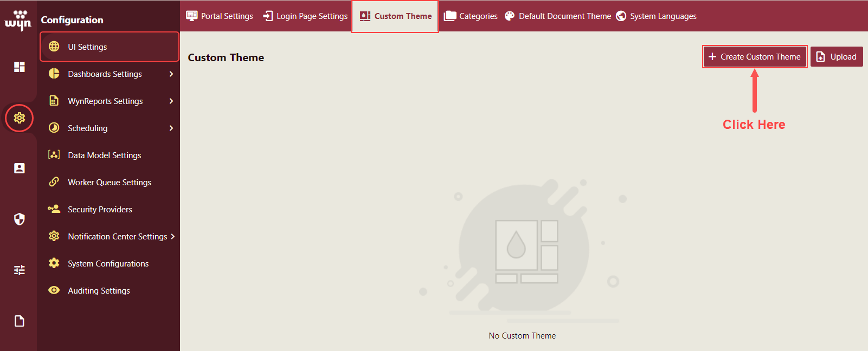
Task: Select the gear configuration icon in left rail
Action: click(x=20, y=118)
